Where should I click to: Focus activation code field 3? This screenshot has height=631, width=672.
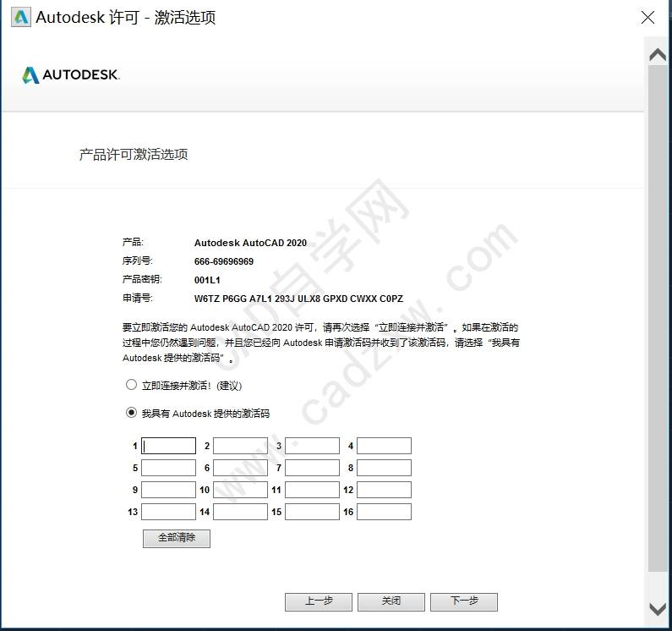tap(313, 446)
